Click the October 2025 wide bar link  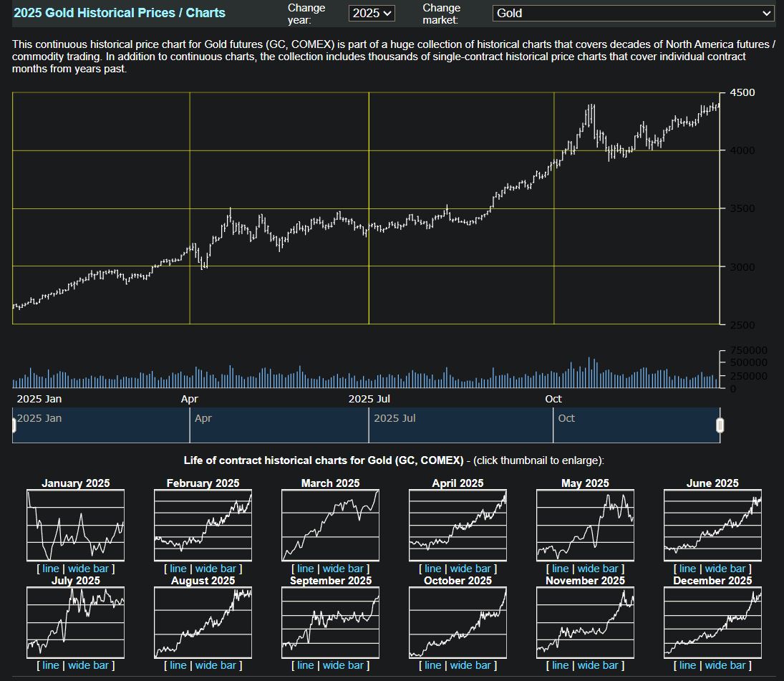470,665
